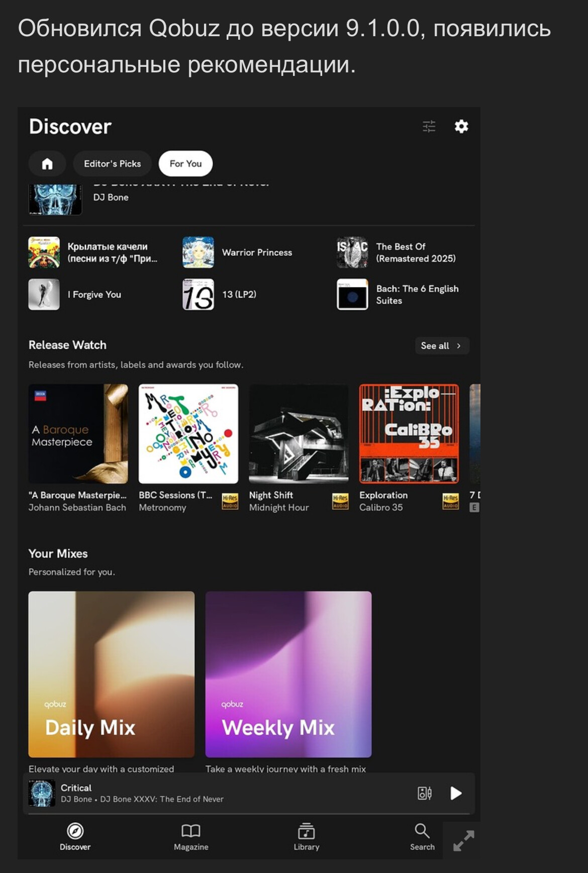The image size is (588, 873).
Task: Click the Warrior Princess title
Action: (x=257, y=252)
